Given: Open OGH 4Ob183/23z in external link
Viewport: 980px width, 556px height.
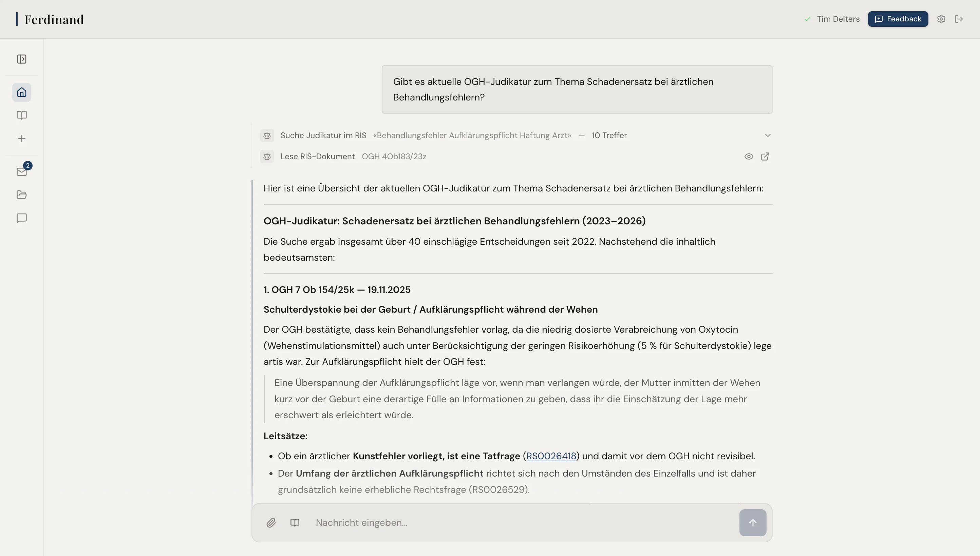Looking at the screenshot, I should click(765, 156).
